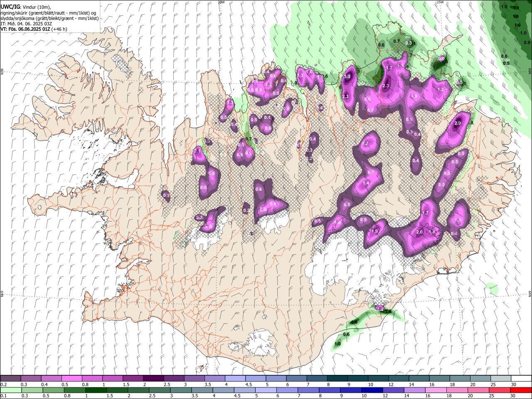
Task: Select bright pink 0.5 swatch in upper scale
Action: [71, 379]
